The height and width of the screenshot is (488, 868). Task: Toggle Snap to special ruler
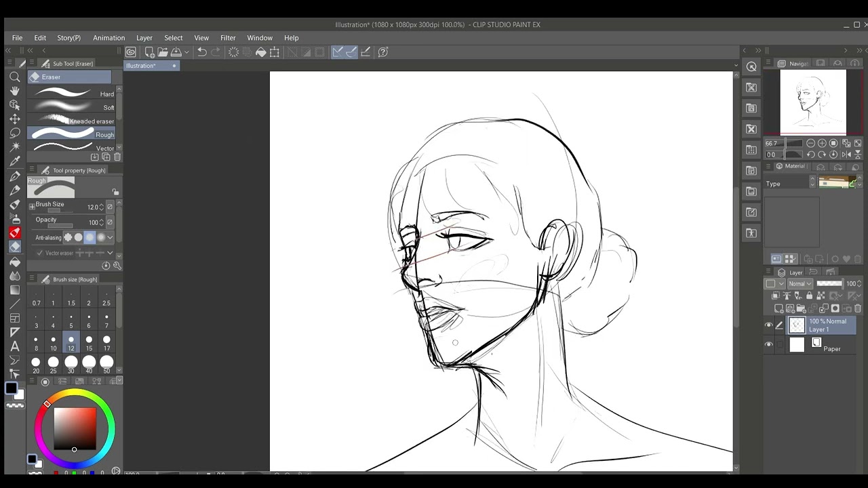(x=351, y=52)
